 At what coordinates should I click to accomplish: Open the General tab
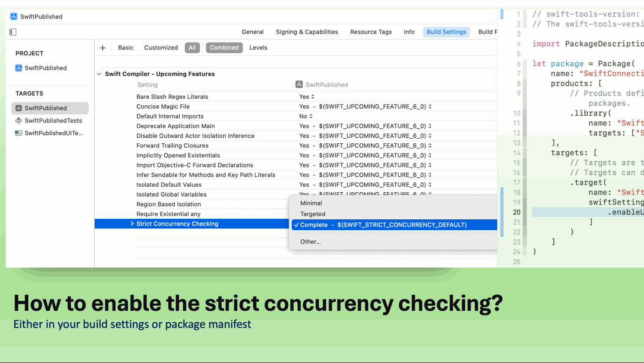tap(253, 32)
